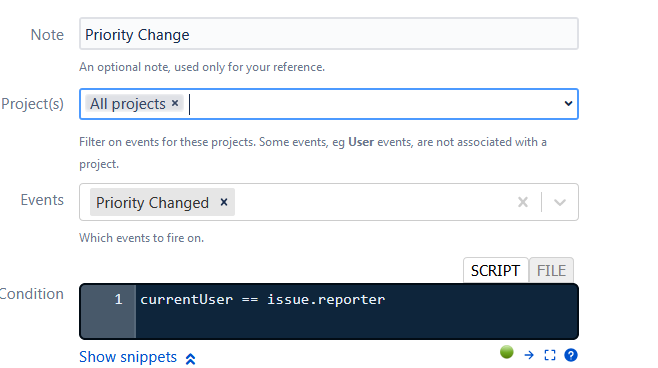Click the Show snippets link
Image resolution: width=658 pixels, height=368 pixels.
pyautogui.click(x=128, y=357)
